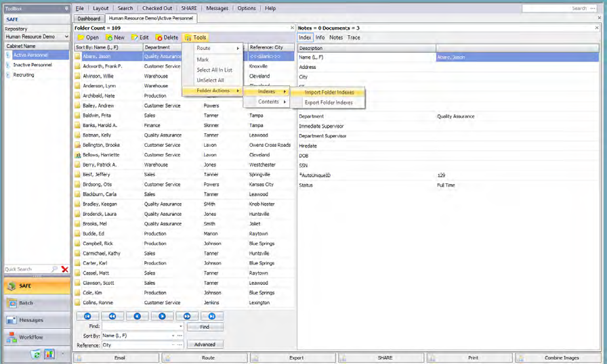
Task: Click the Print button in bottom bar
Action: [x=469, y=358]
